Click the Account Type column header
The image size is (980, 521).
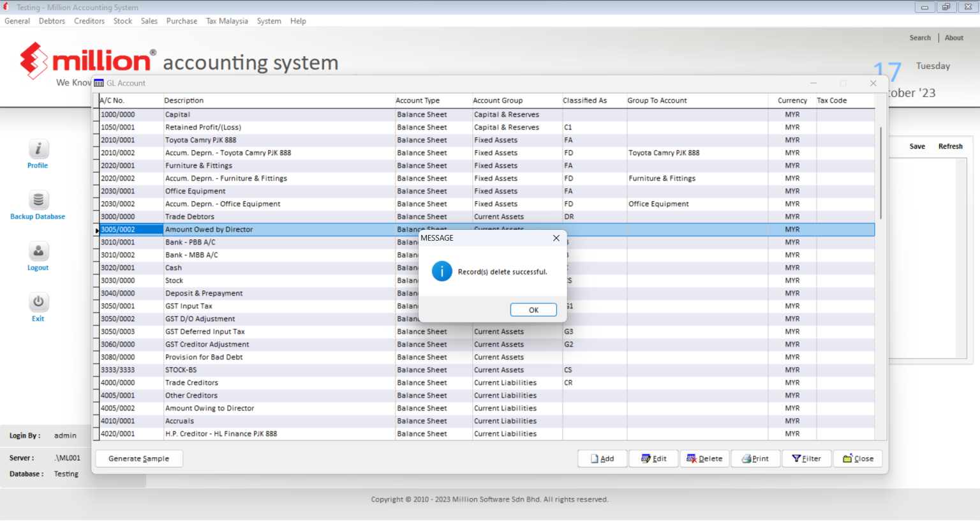pyautogui.click(x=433, y=100)
